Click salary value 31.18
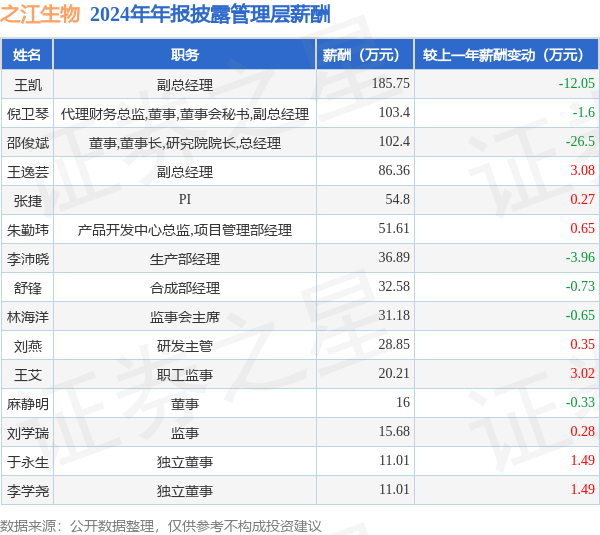600x535 pixels. [x=394, y=315]
